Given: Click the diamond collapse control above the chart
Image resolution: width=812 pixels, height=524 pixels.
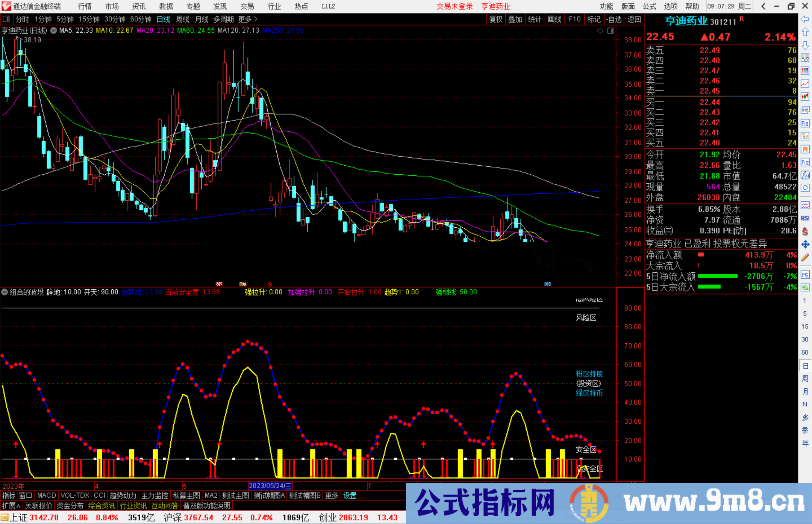Looking at the screenshot, I should point(600,30).
